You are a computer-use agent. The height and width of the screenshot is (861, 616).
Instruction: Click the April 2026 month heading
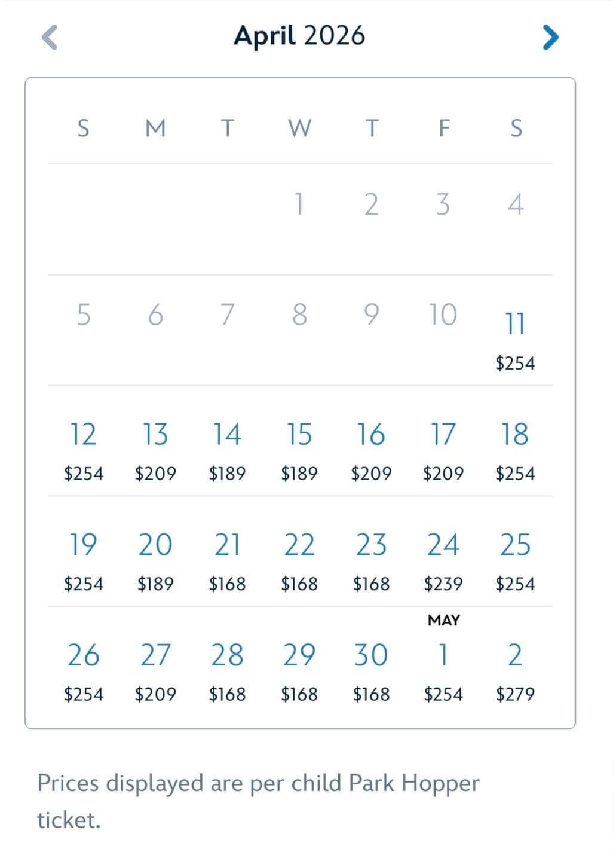299,36
